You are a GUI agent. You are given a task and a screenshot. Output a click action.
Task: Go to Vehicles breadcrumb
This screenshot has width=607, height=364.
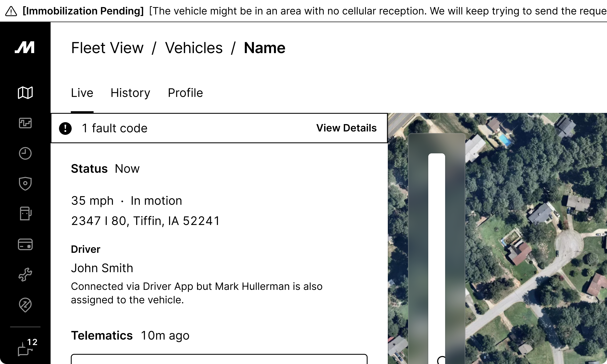point(194,48)
